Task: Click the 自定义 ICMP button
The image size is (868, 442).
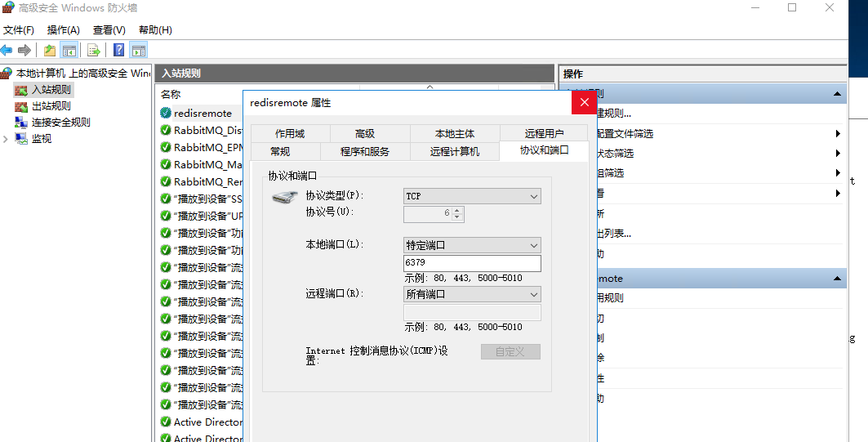Action: 510,351
